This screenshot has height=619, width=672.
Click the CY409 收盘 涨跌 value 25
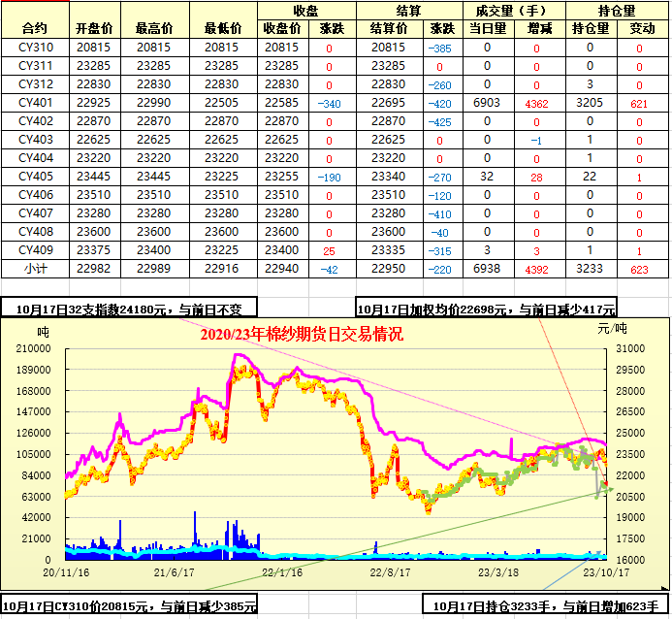[x=330, y=250]
